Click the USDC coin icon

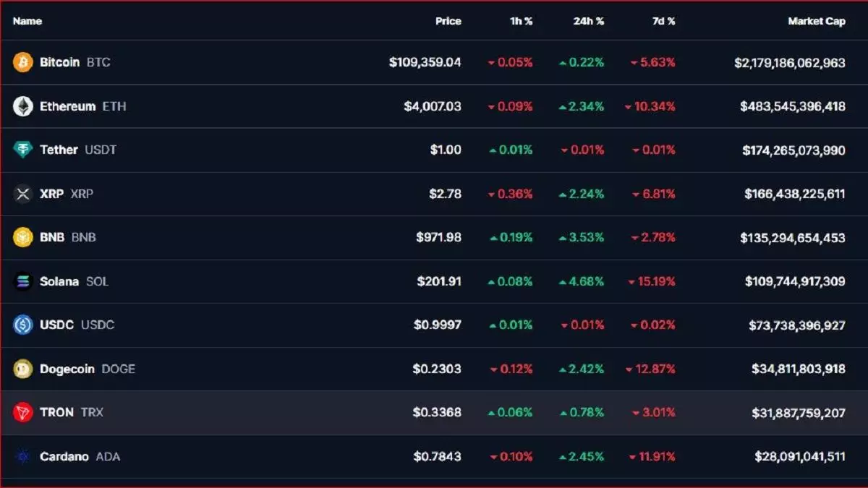(x=23, y=325)
